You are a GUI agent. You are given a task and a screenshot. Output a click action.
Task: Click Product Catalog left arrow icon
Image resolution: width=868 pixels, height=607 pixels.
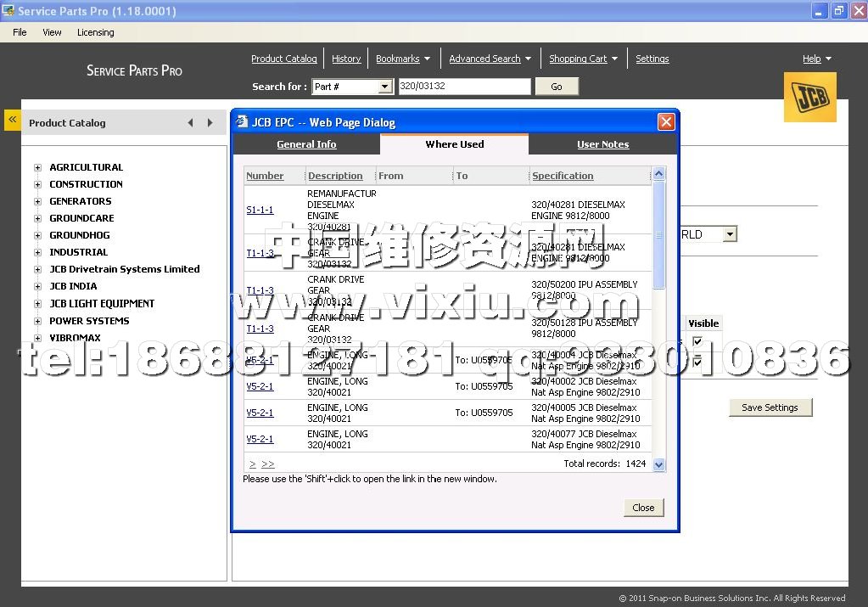(191, 123)
